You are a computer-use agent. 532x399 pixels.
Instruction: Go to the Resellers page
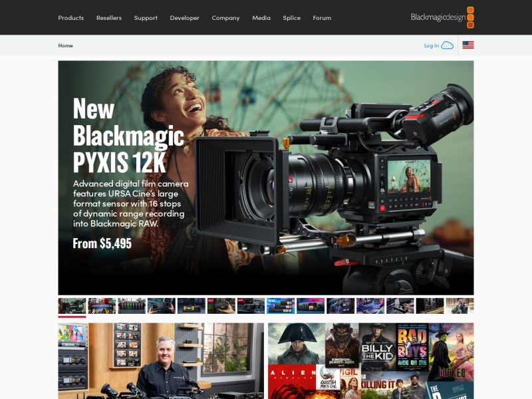[108, 18]
